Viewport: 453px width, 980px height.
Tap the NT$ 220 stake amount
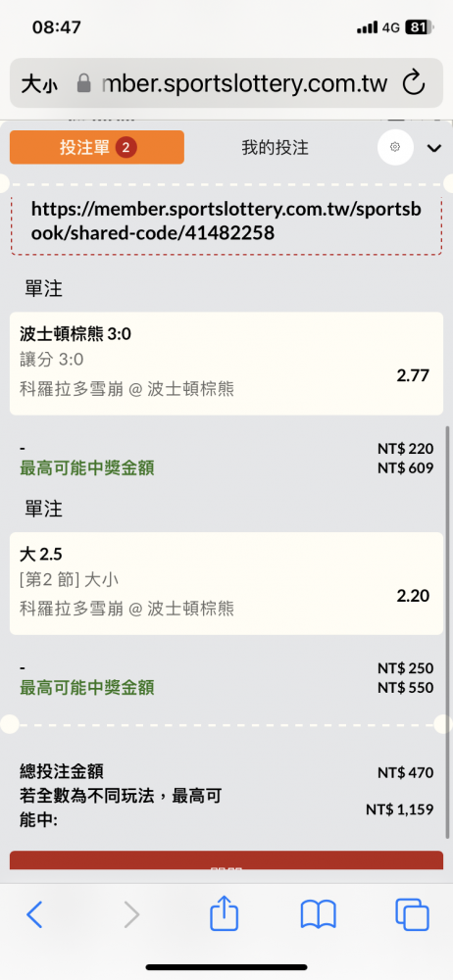tap(406, 448)
